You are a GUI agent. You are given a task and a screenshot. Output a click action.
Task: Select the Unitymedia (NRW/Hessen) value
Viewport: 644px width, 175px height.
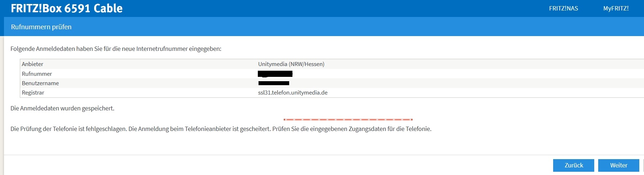291,64
